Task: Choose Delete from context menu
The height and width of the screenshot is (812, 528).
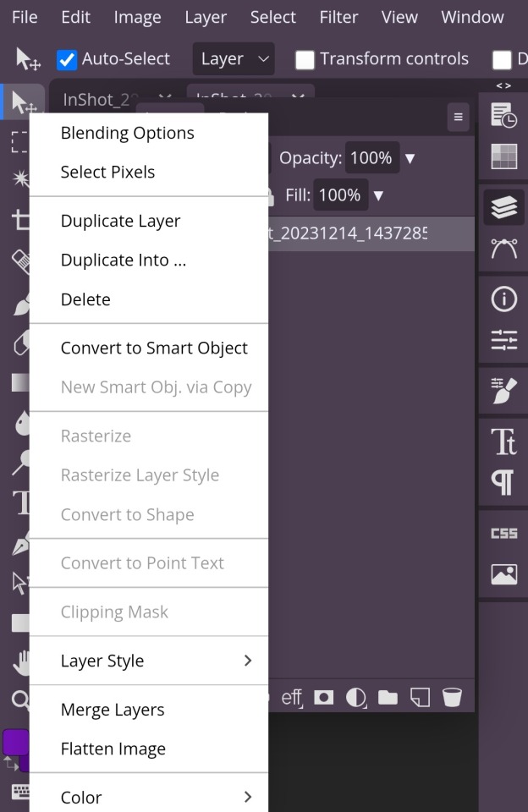Action: tap(149, 299)
